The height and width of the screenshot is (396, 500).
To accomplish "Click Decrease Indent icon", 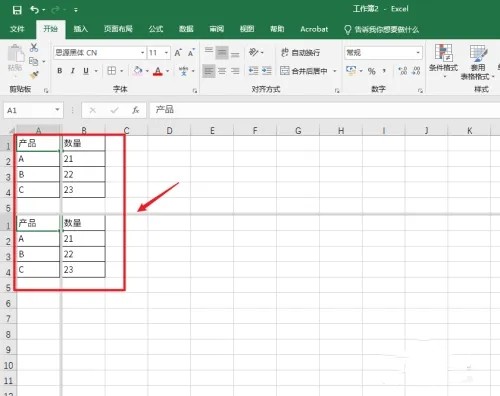I will point(254,71).
